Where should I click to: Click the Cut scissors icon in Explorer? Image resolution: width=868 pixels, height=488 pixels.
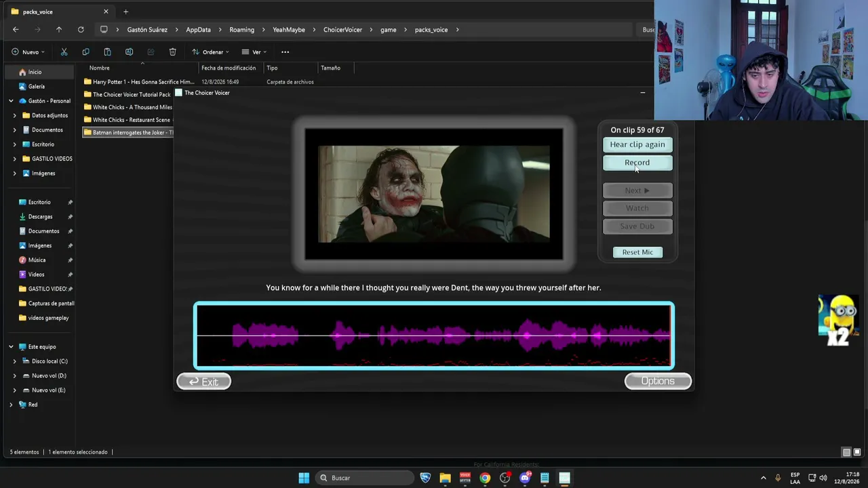(x=64, y=52)
